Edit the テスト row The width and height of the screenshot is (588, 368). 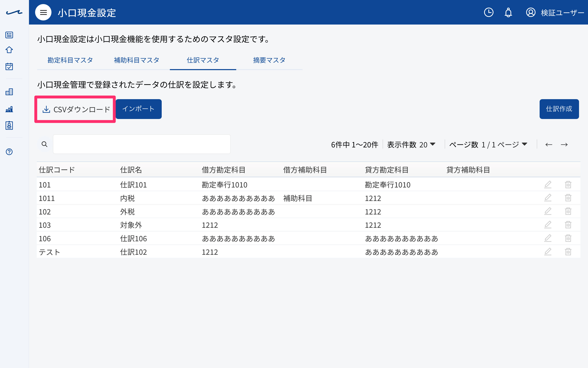point(548,252)
